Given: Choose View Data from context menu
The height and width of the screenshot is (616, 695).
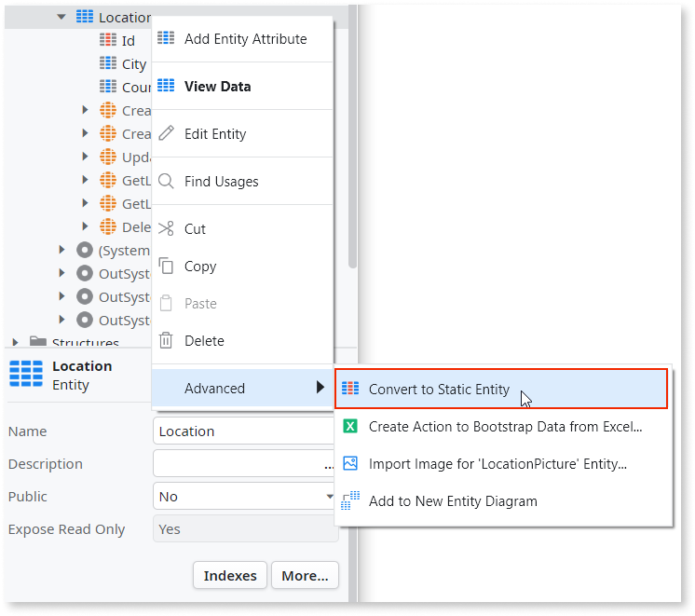Looking at the screenshot, I should [x=217, y=86].
